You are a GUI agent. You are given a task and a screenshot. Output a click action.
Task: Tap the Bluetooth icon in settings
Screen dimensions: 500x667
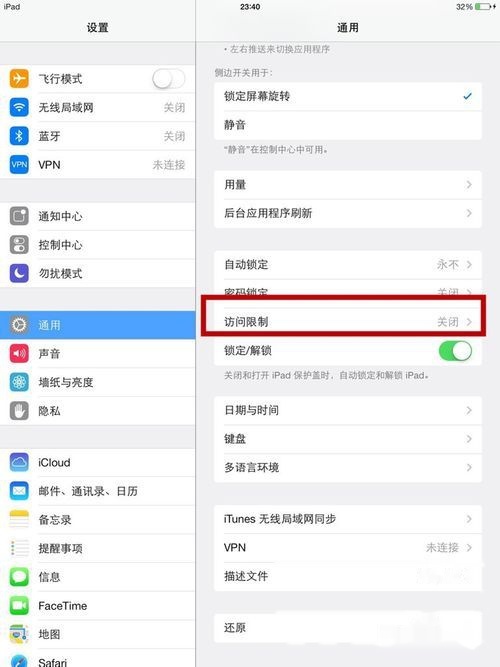click(x=19, y=136)
